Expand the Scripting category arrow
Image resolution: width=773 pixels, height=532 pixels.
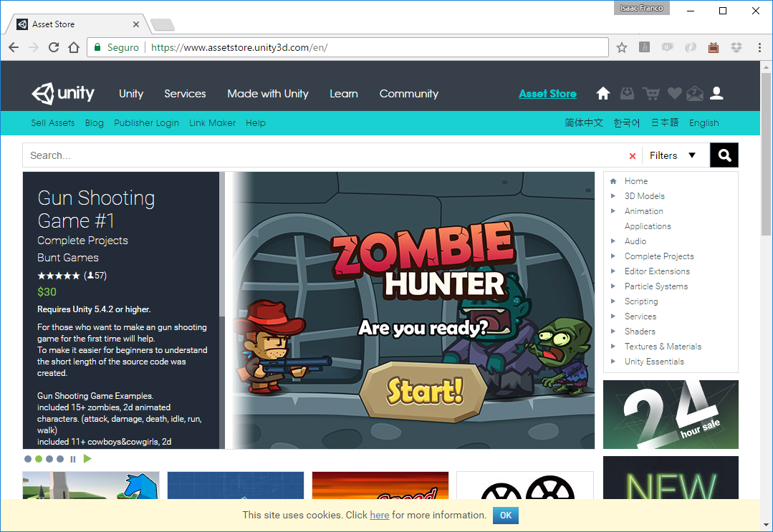(x=613, y=301)
